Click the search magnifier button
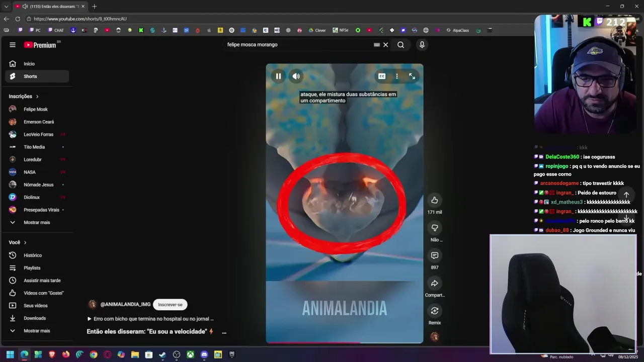Screen dimensions: 644x362 point(400,45)
